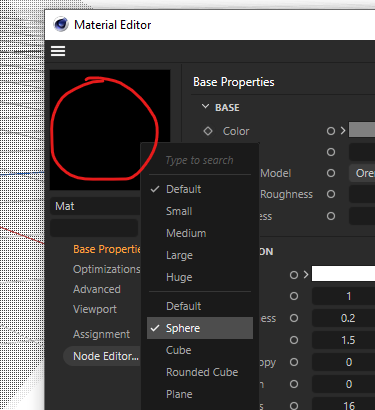375x410 pixels.
Task: Choose Large preview size
Action: coord(200,255)
